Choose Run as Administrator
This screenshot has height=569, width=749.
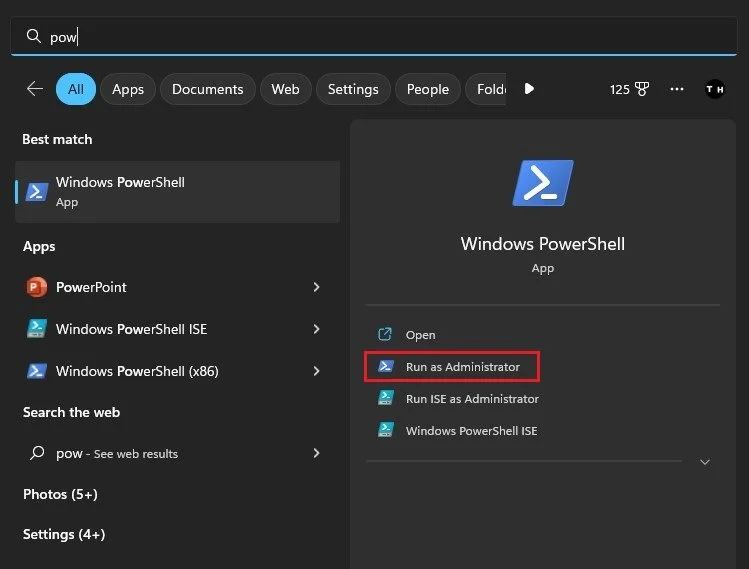point(452,366)
